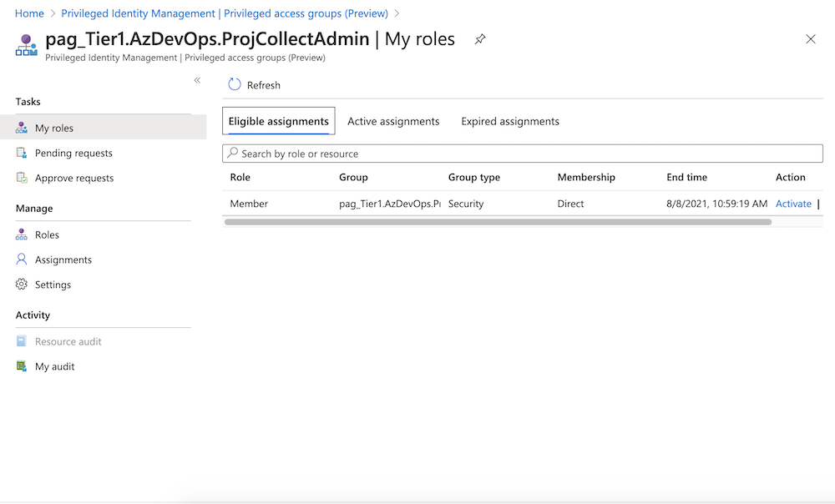
Task: Click the Approve requests icon
Action: tap(23, 178)
